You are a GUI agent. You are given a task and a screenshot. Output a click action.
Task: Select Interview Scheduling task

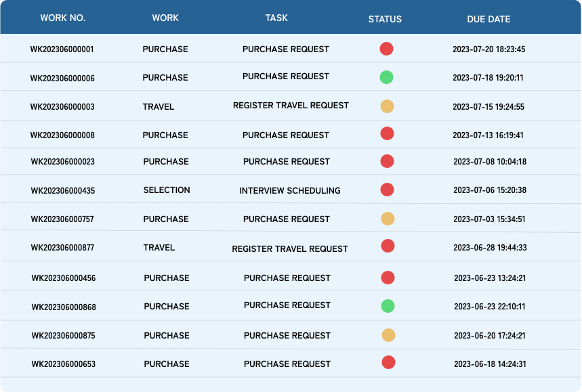pyautogui.click(x=290, y=191)
